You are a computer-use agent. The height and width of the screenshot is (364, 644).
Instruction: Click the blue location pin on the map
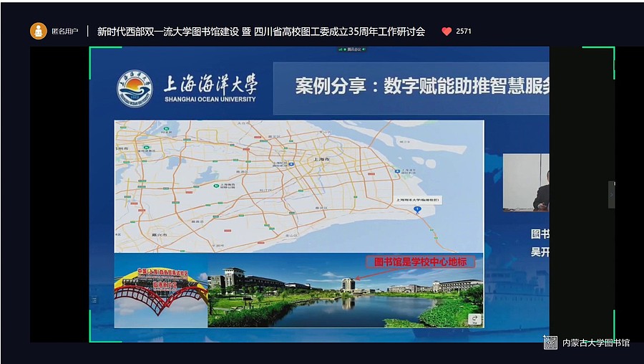point(417,210)
